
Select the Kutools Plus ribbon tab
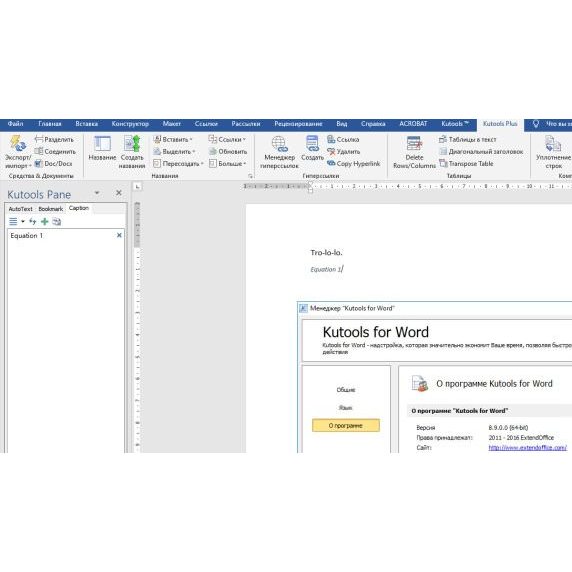[x=500, y=124]
